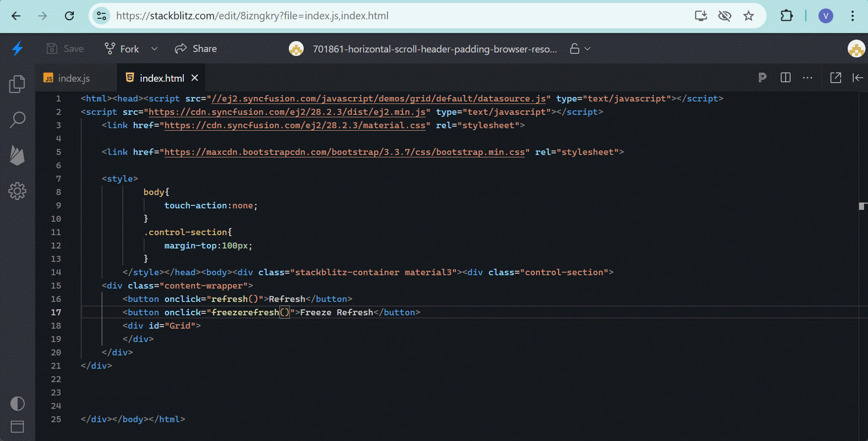Click line number 25 in gutter
Viewport: 868px width, 441px height.
(x=56, y=419)
